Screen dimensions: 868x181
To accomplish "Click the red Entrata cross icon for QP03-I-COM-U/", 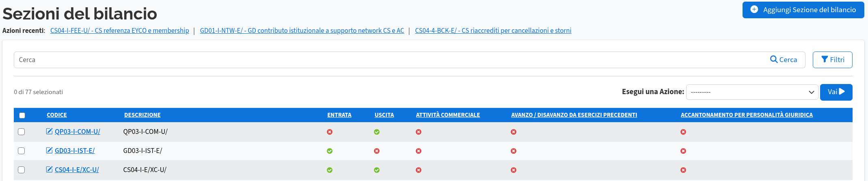I will coord(330,132).
